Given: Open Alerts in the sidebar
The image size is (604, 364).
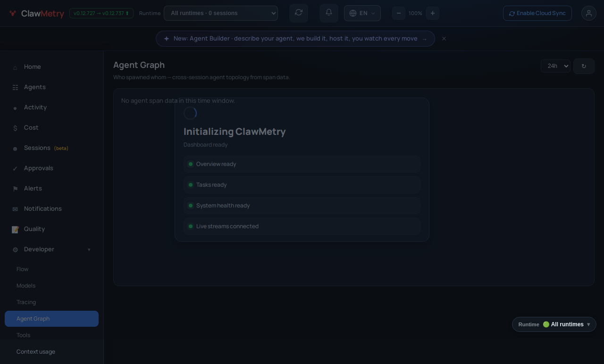Looking at the screenshot, I should click(x=52, y=189).
